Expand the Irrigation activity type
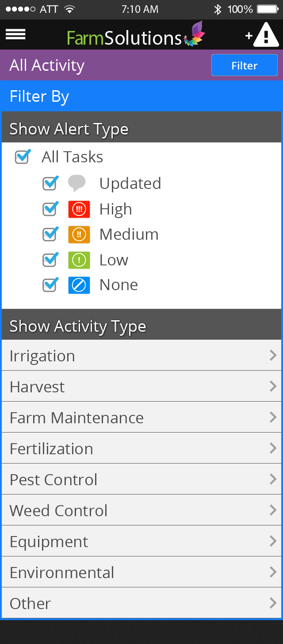This screenshot has width=283, height=644. pyautogui.click(x=141, y=356)
